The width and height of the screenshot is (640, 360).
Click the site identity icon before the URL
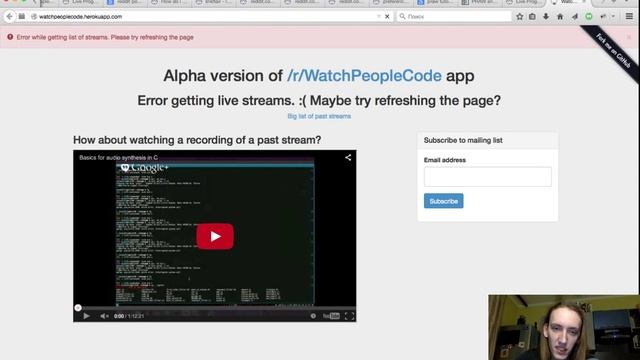point(34,17)
